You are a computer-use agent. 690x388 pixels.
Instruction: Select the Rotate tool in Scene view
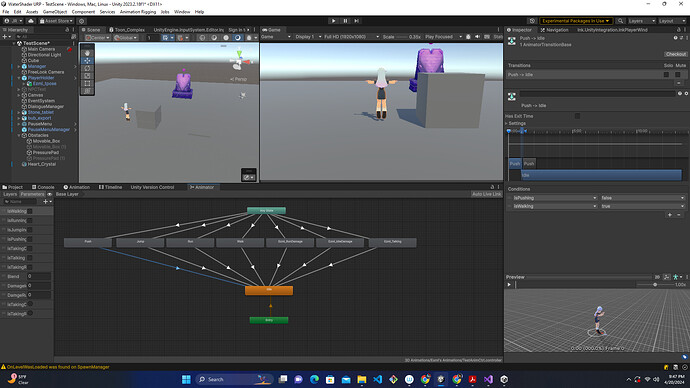pyautogui.click(x=87, y=68)
